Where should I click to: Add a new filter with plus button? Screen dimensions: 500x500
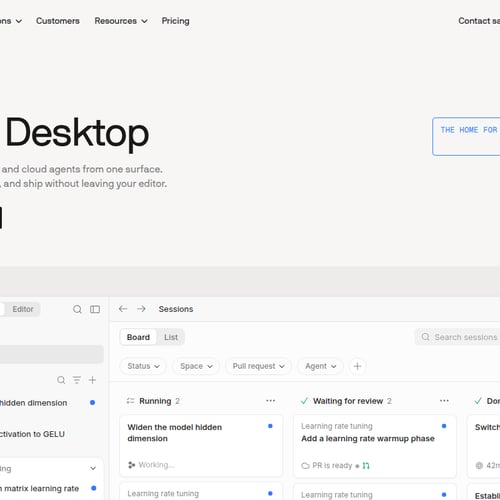(357, 366)
